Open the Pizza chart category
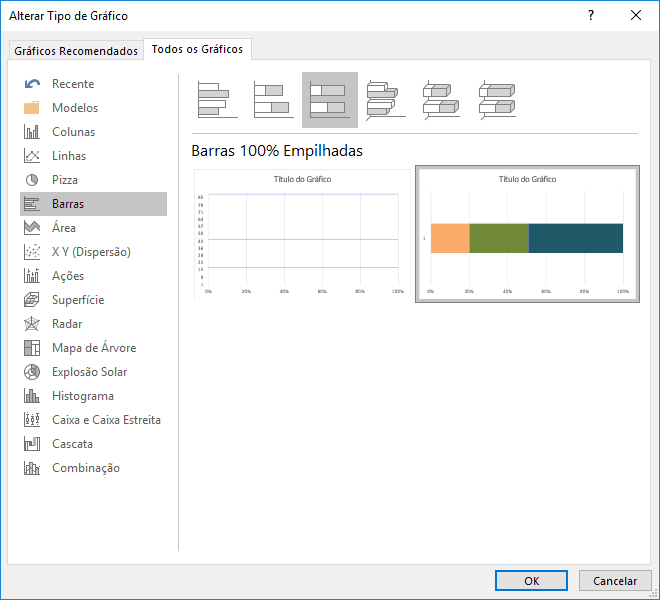This screenshot has width=660, height=600. click(x=64, y=180)
